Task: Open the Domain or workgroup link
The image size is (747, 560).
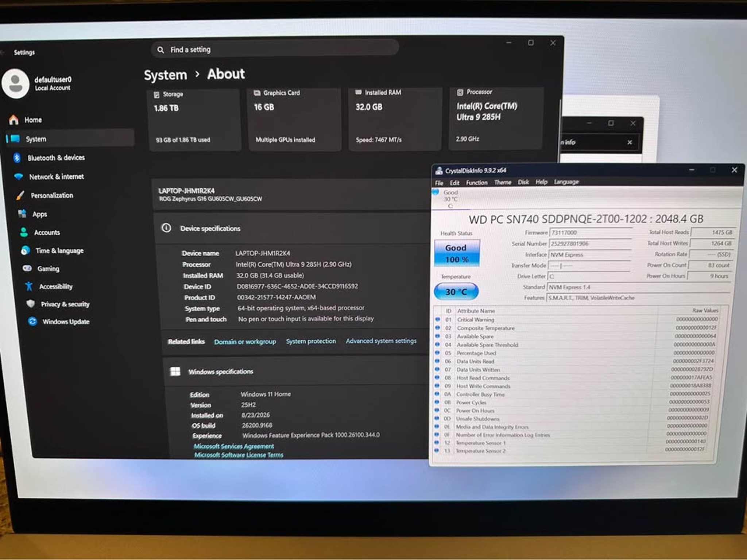Action: click(245, 341)
